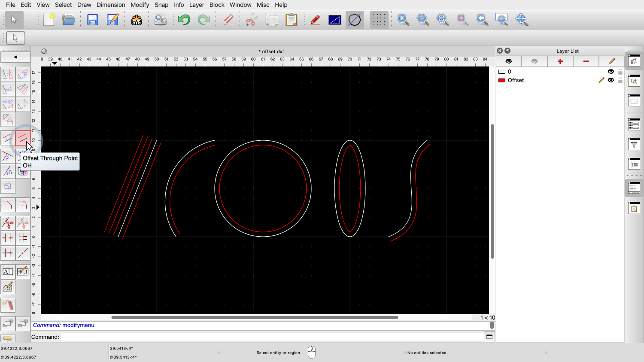This screenshot has height=362, width=644.
Task: Toggle visibility of layer 0
Action: point(611,72)
